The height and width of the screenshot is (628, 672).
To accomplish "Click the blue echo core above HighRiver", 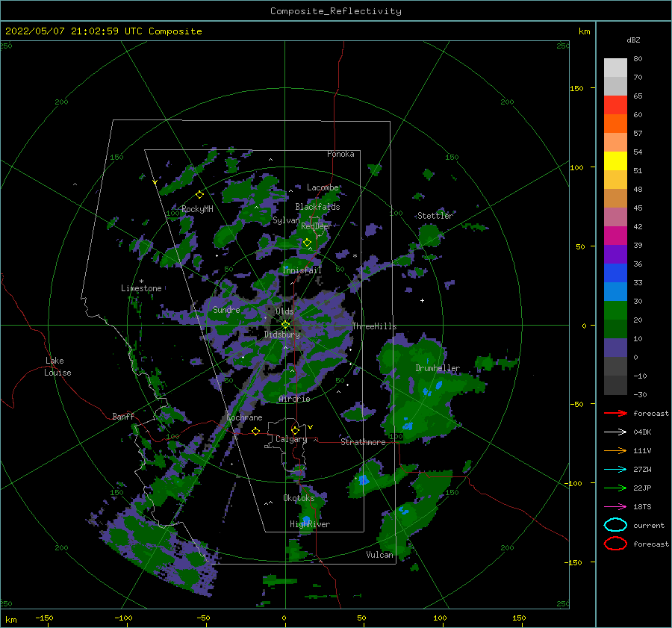I will point(306,520).
